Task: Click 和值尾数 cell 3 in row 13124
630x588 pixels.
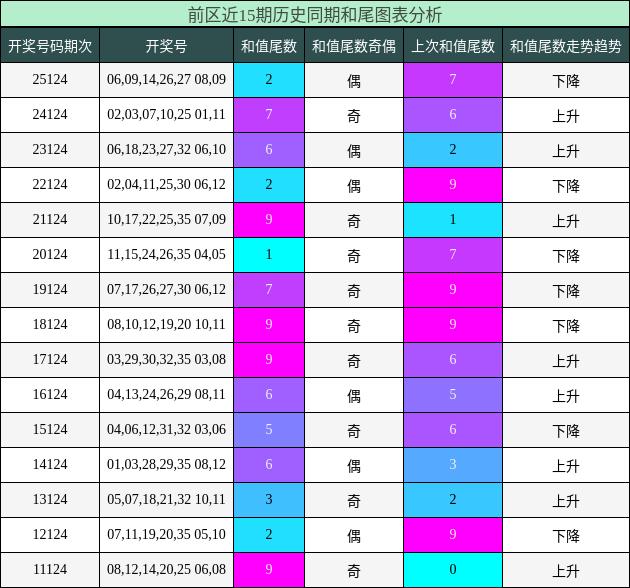Action: (x=269, y=499)
